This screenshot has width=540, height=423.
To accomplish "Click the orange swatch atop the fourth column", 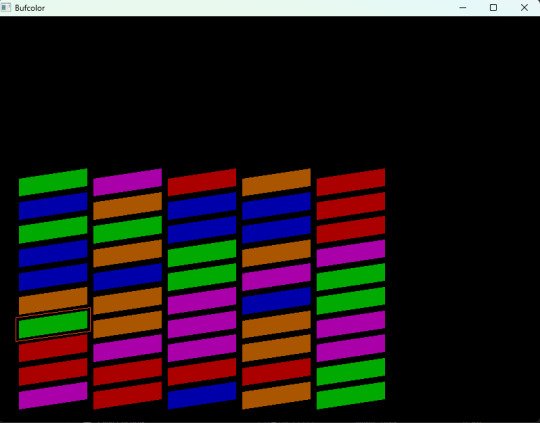I will click(x=276, y=182).
